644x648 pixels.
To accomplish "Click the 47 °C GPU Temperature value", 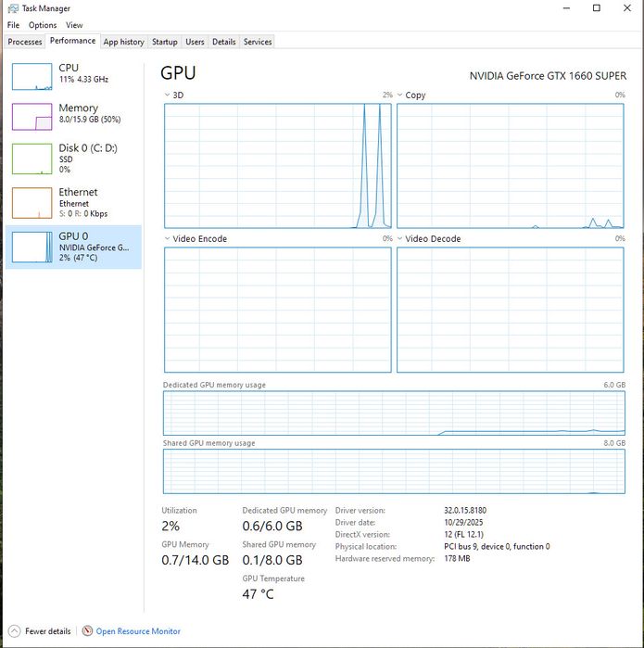I will coord(258,594).
